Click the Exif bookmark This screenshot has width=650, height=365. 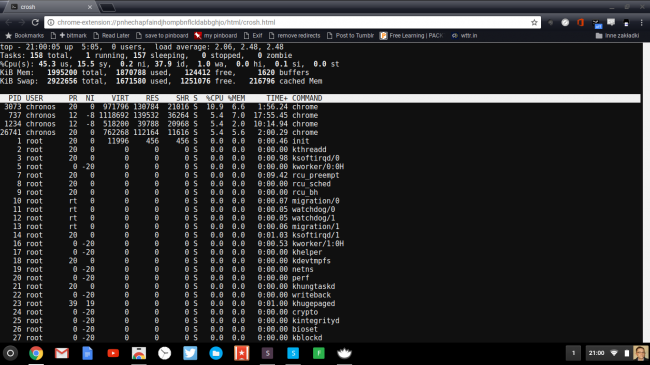pyautogui.click(x=253, y=36)
